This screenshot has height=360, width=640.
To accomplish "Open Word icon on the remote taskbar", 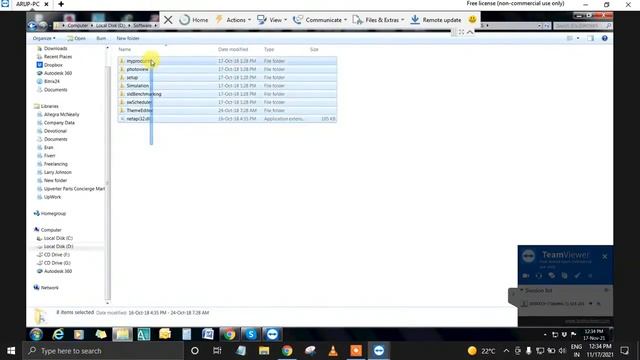I will [208, 334].
